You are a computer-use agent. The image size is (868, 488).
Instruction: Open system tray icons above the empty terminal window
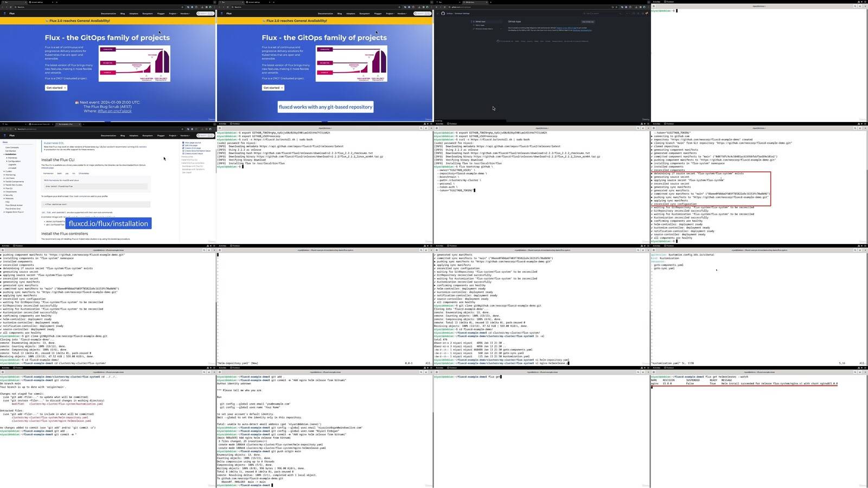point(861,2)
